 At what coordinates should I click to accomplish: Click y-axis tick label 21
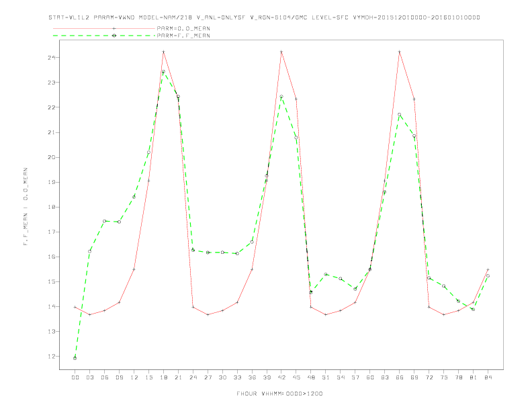coord(52,132)
